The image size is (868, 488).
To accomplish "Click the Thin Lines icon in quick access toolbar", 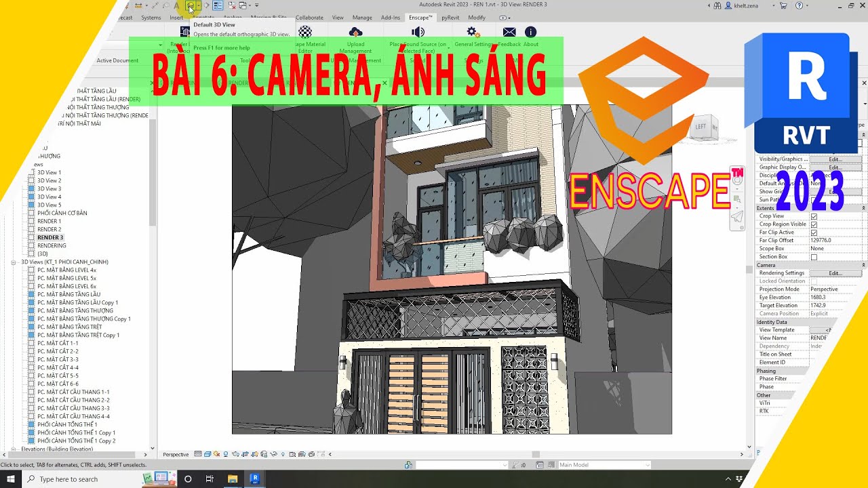I will (x=218, y=5).
